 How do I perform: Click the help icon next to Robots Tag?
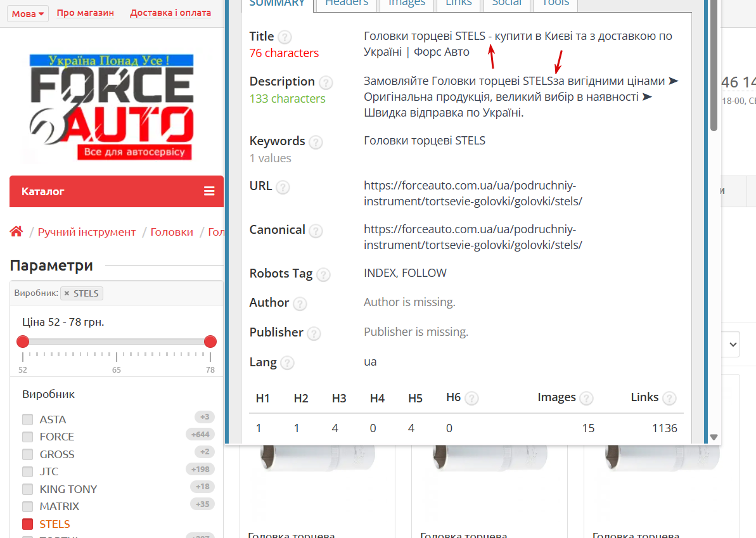[324, 275]
